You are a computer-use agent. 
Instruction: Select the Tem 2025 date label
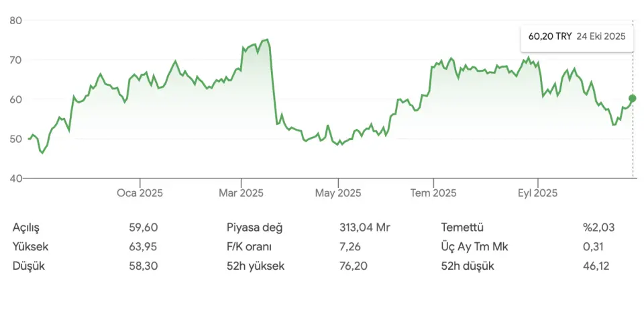pyautogui.click(x=433, y=193)
